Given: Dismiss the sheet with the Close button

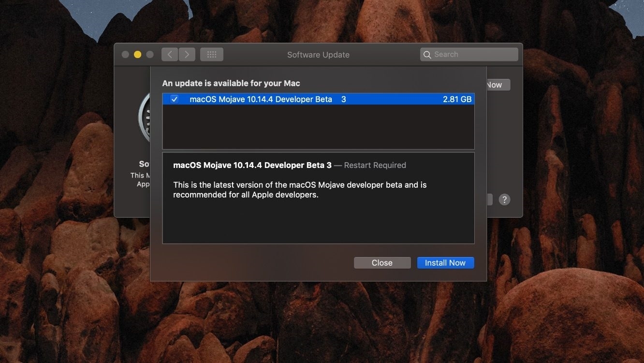Looking at the screenshot, I should coord(382,263).
